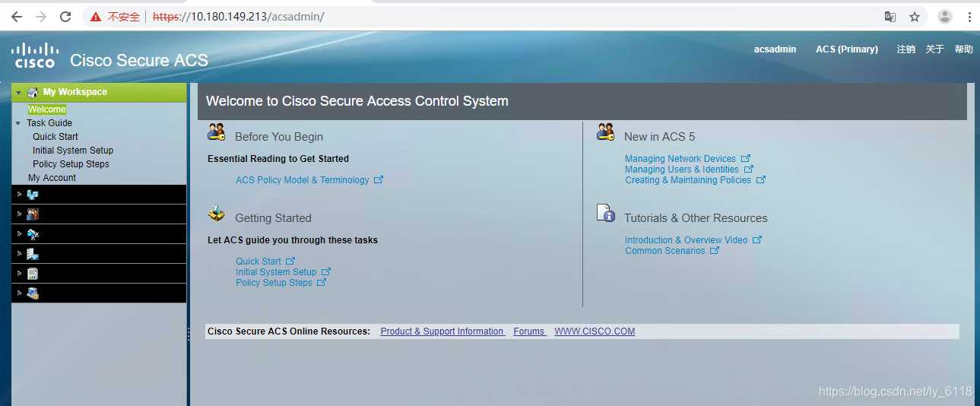Click external-link icon beside Common Scenarios
Image resolution: width=980 pixels, height=406 pixels.
point(715,251)
